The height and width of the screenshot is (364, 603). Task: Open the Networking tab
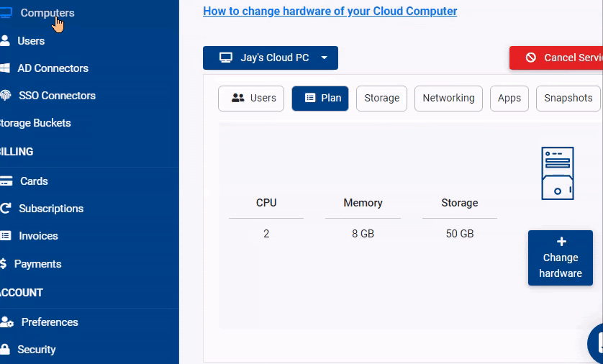pos(448,99)
